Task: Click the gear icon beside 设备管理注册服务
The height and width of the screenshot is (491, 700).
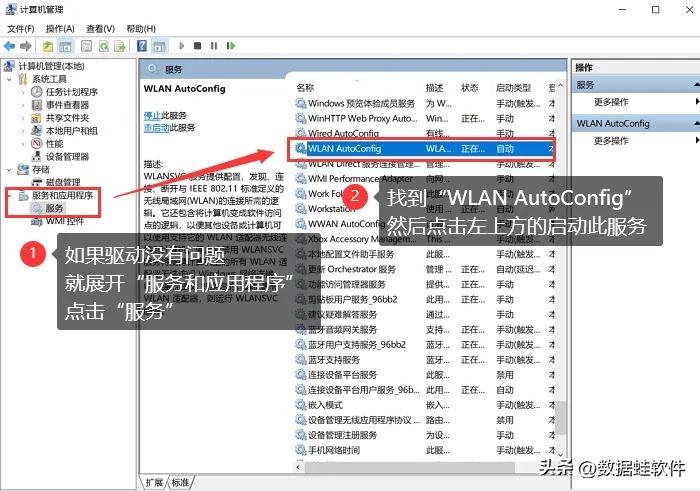Action: point(301,435)
